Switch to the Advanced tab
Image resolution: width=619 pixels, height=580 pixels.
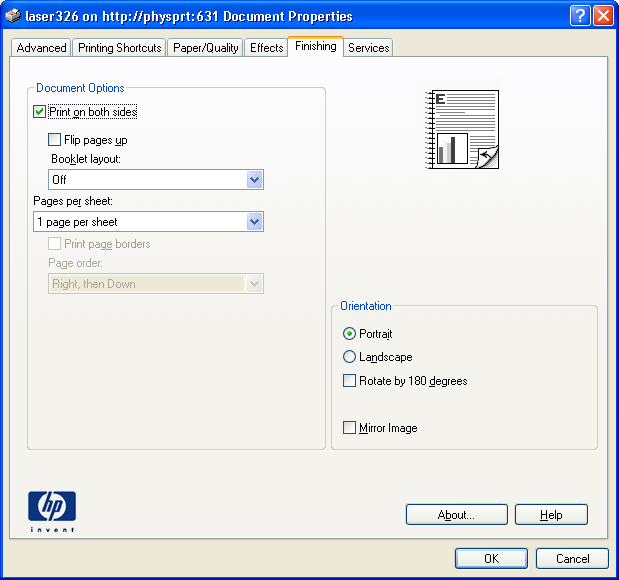pyautogui.click(x=41, y=48)
